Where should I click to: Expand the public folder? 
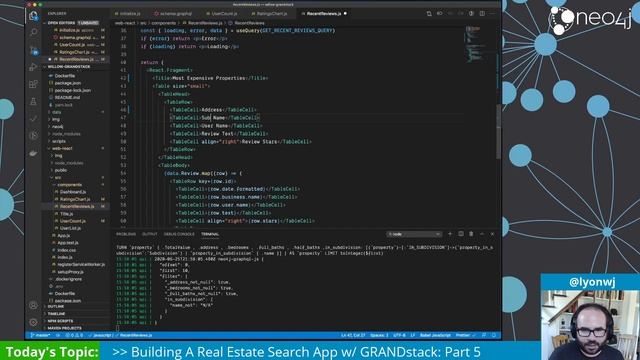[x=61, y=170]
